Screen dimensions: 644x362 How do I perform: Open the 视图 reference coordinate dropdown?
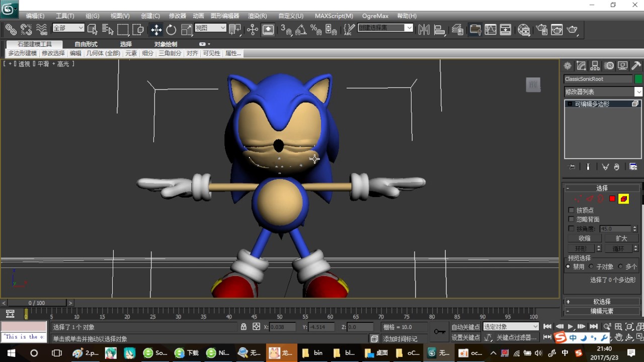[x=210, y=28]
